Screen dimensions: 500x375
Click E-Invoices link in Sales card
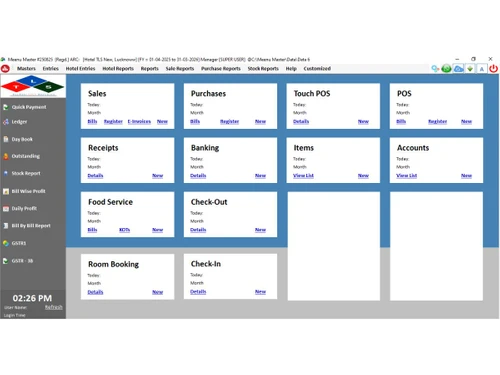point(139,121)
